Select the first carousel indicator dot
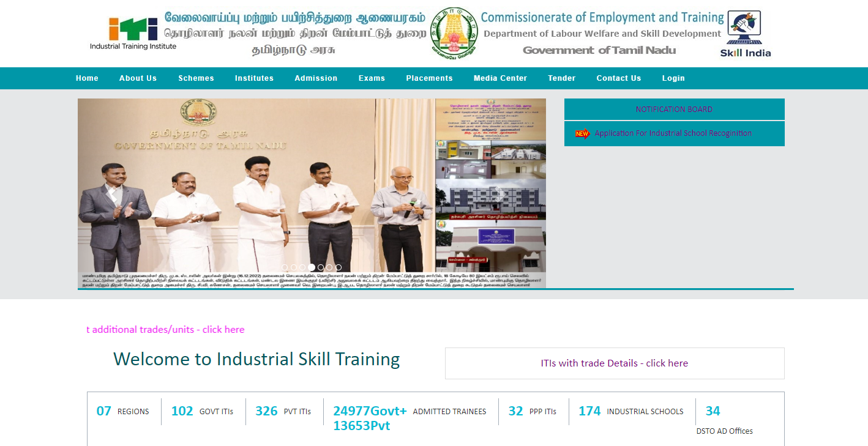 tap(285, 267)
